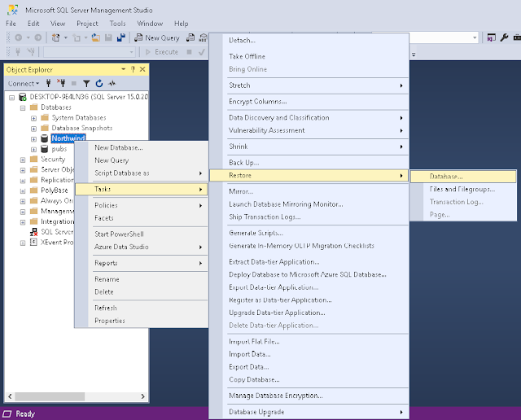Close the Object Explorer panel

point(142,69)
